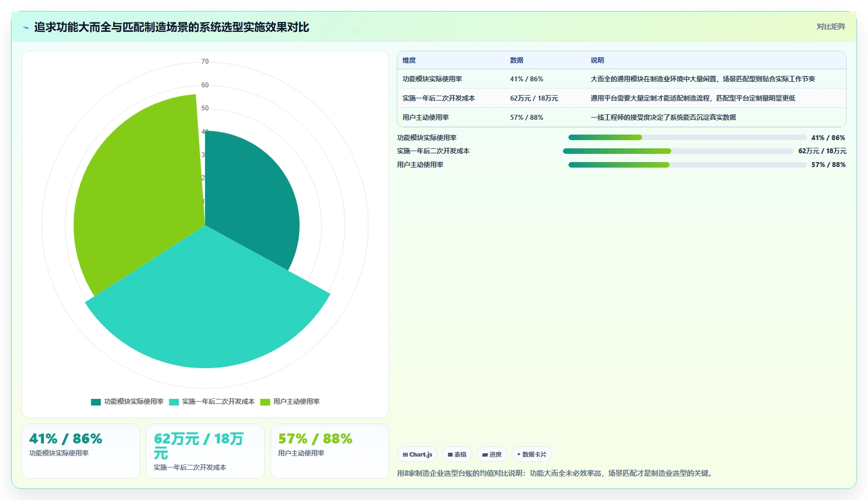Click description starting 通用平台需要大量定制
This screenshot has width=868, height=500.
pyautogui.click(x=693, y=98)
